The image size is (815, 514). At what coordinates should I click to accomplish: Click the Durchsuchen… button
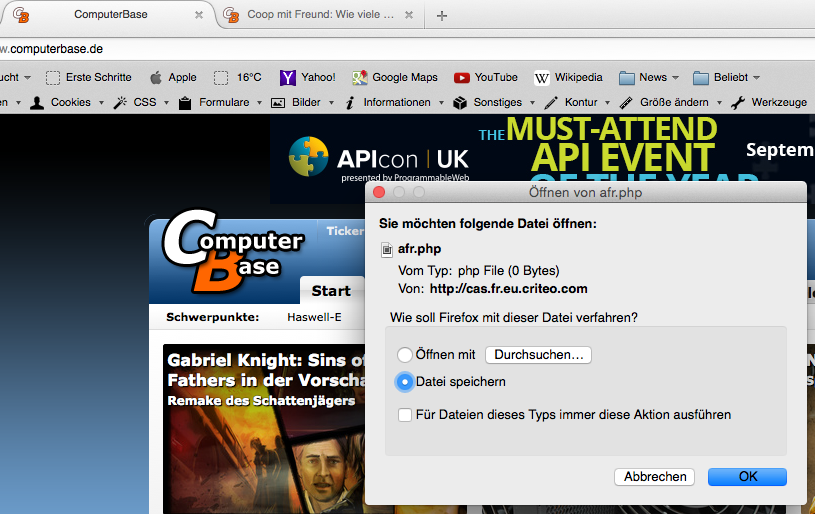(538, 355)
